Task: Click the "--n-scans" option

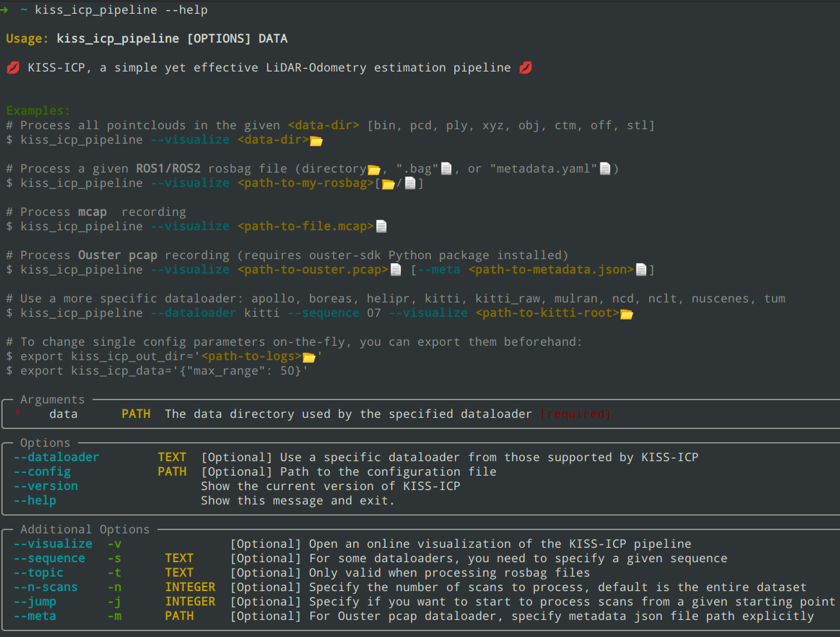Action: click(45, 587)
